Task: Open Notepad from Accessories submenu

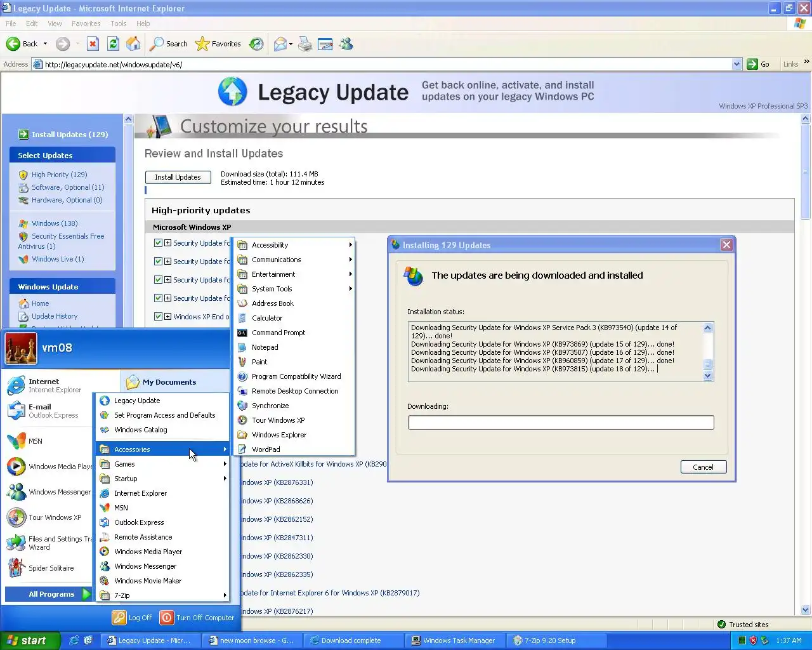Action: [294, 347]
